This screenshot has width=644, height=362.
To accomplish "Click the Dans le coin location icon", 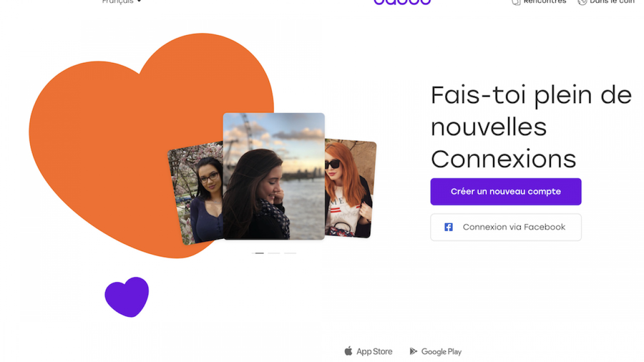I will [x=582, y=2].
